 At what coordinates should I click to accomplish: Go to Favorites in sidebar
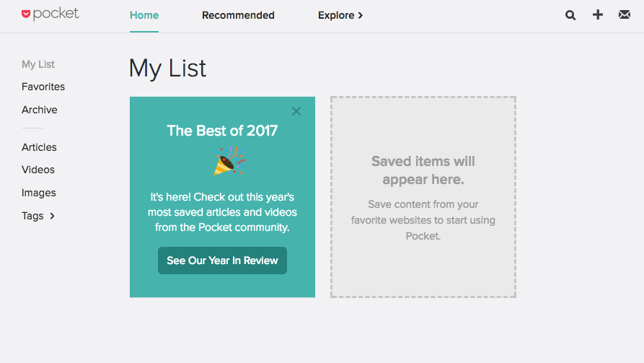43,87
